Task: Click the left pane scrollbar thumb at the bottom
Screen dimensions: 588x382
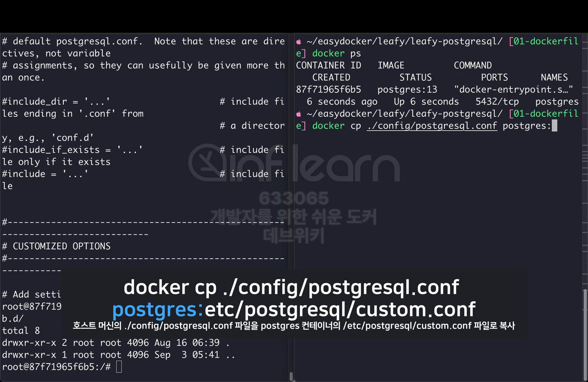Action: point(291,376)
